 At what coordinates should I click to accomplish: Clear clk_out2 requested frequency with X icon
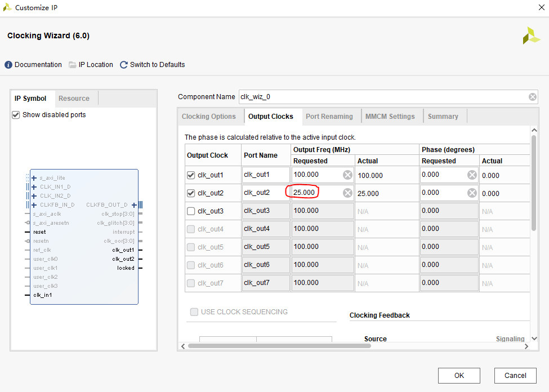pos(347,193)
